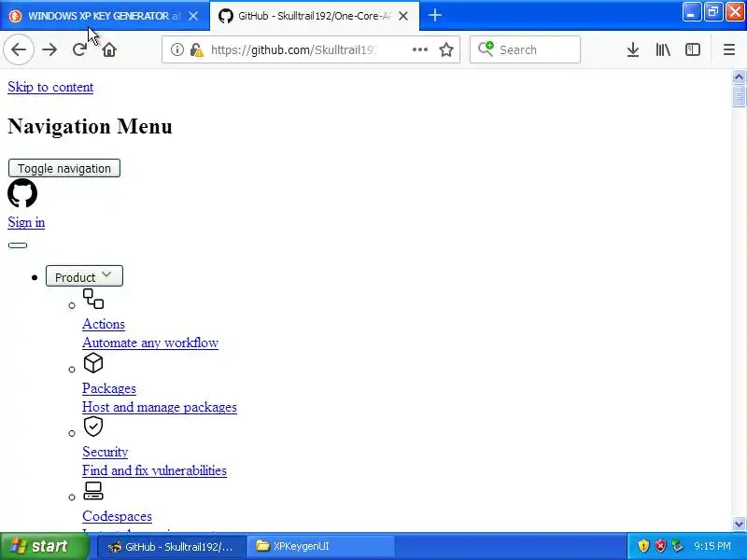Open the Sign in link
This screenshot has height=560, width=747.
click(x=26, y=222)
